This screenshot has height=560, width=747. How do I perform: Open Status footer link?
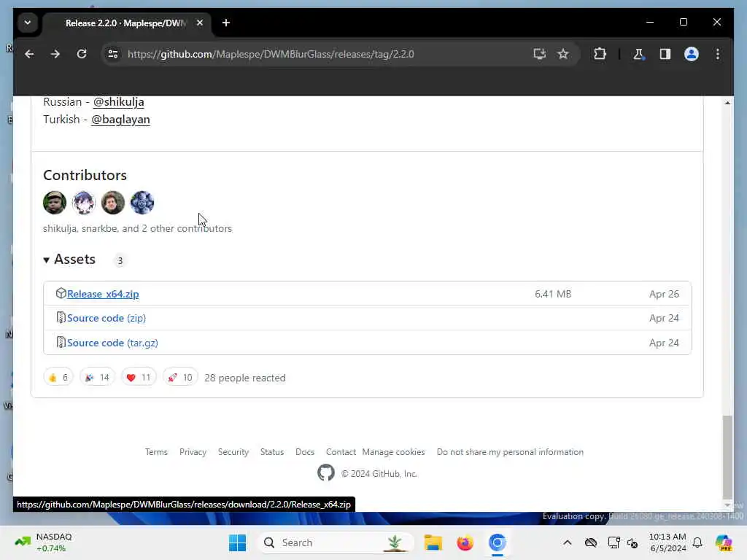click(x=272, y=452)
